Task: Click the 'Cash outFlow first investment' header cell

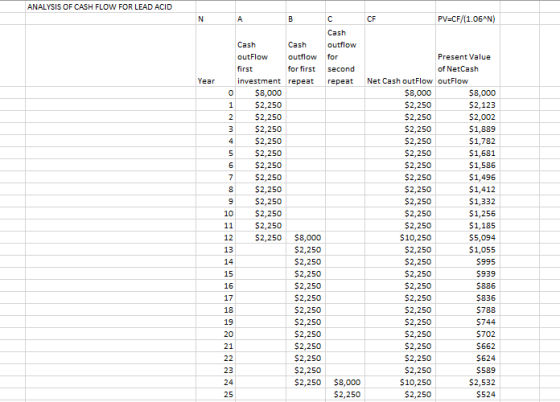Action: 260,56
